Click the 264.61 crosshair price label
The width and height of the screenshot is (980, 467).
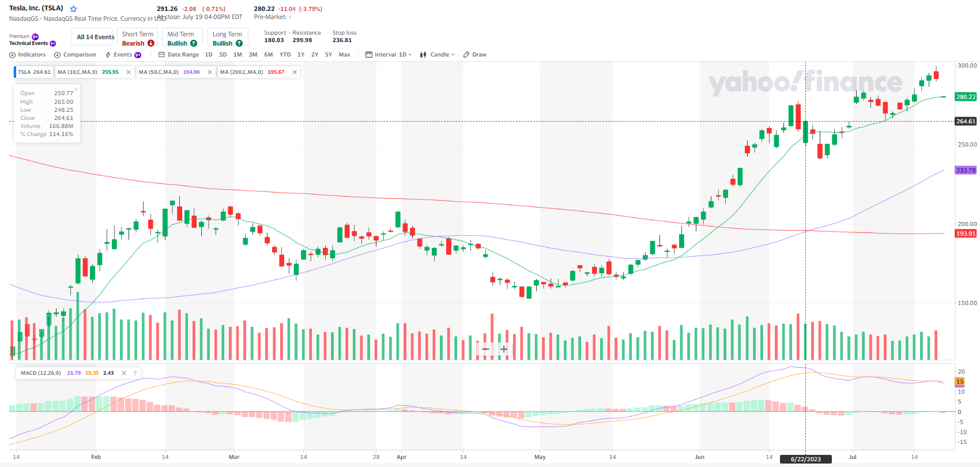[966, 121]
